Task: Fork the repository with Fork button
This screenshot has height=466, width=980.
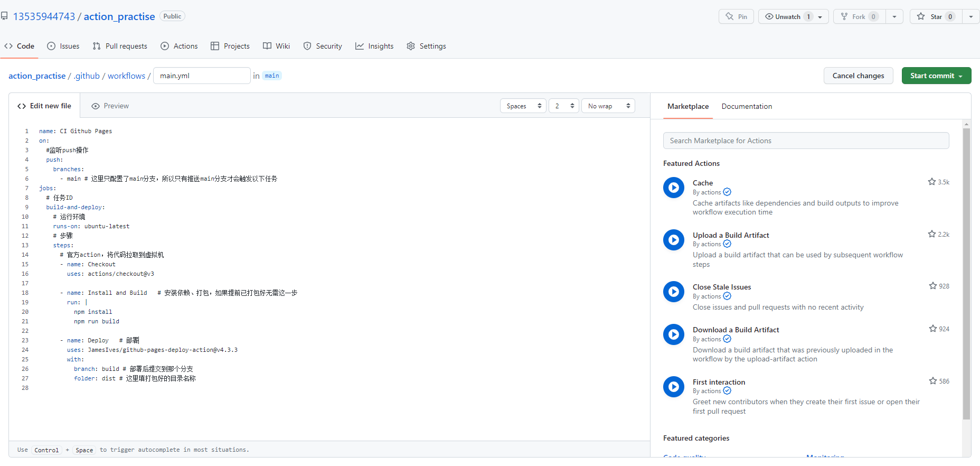Action: click(859, 16)
